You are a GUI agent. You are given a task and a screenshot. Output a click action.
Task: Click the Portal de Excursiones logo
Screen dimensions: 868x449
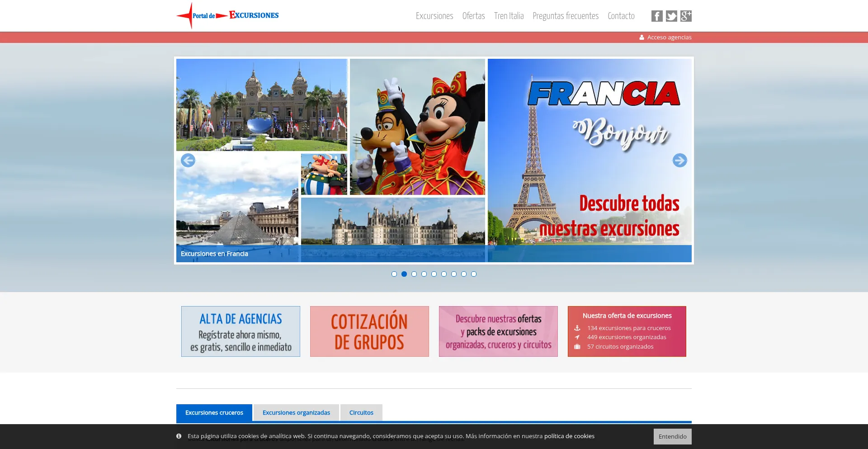pos(227,16)
